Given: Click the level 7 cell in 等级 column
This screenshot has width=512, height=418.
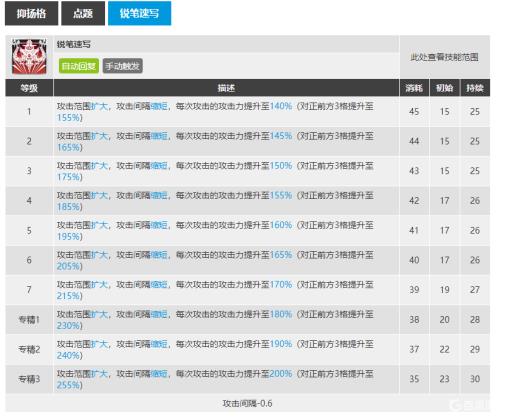Looking at the screenshot, I should point(29,290).
